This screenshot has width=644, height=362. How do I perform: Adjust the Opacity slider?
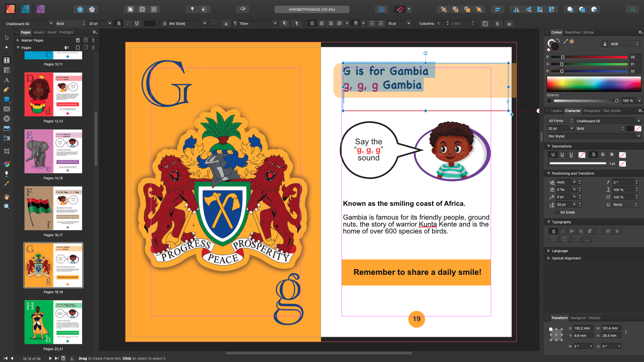point(586,101)
